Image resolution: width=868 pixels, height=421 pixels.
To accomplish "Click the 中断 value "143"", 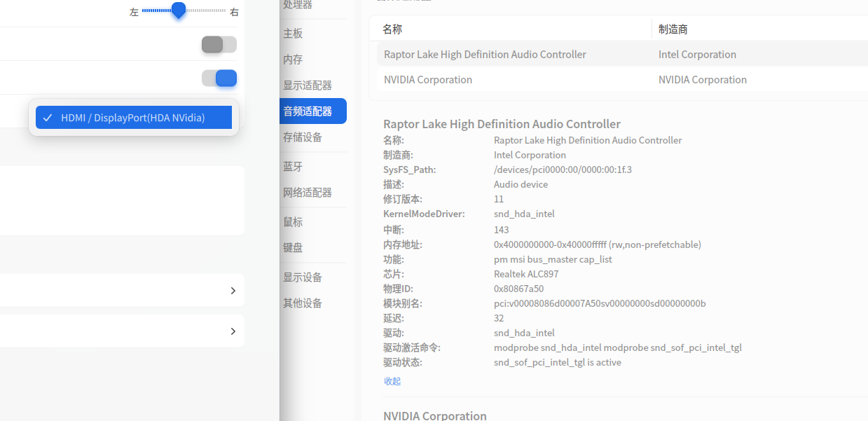I will coord(501,230).
